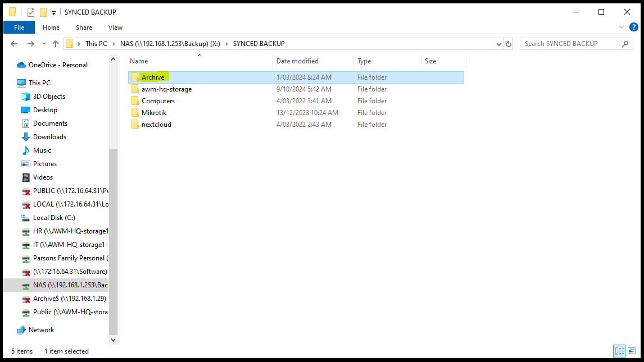Click the Up one level arrow
The width and height of the screenshot is (644, 362).
point(56,44)
